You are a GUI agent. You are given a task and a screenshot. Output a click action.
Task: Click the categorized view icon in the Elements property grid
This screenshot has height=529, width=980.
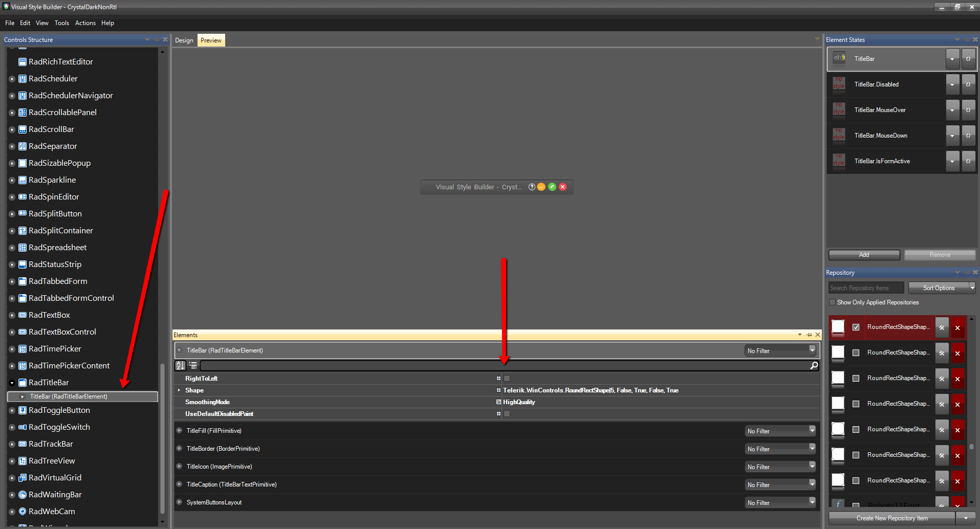click(x=193, y=365)
